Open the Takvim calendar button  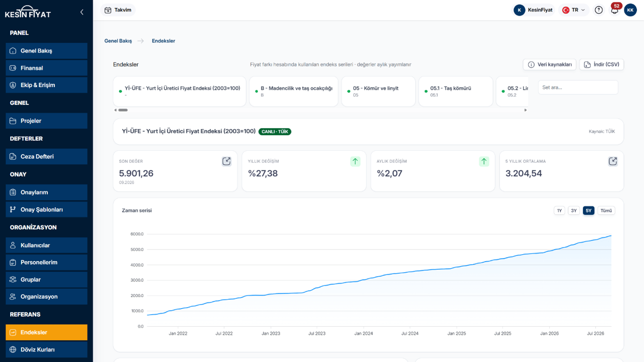click(x=118, y=10)
